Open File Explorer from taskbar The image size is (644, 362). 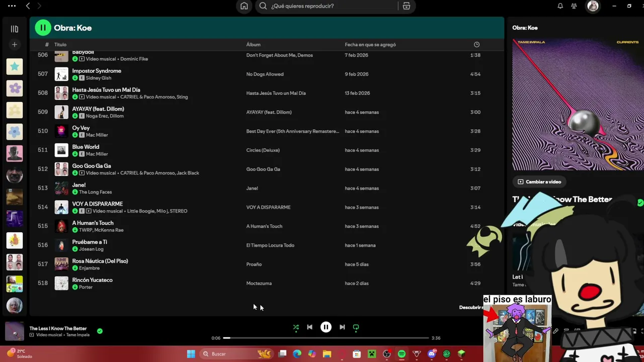click(327, 354)
